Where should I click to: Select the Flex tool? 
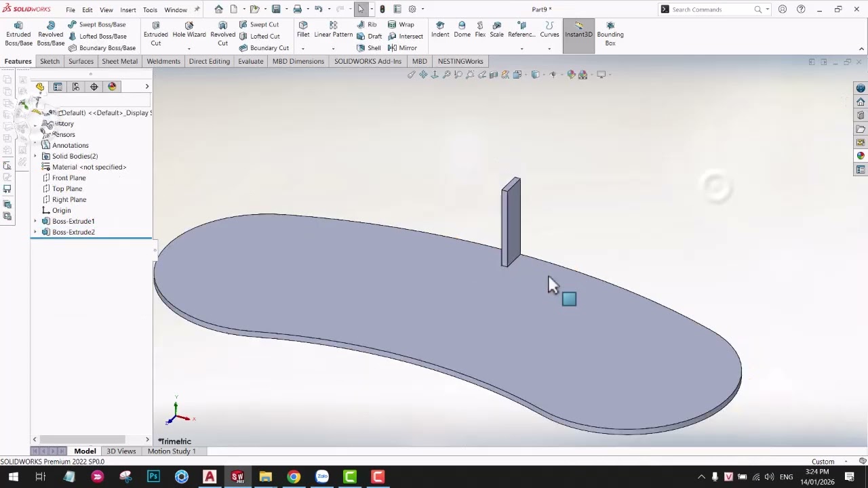pyautogui.click(x=480, y=30)
